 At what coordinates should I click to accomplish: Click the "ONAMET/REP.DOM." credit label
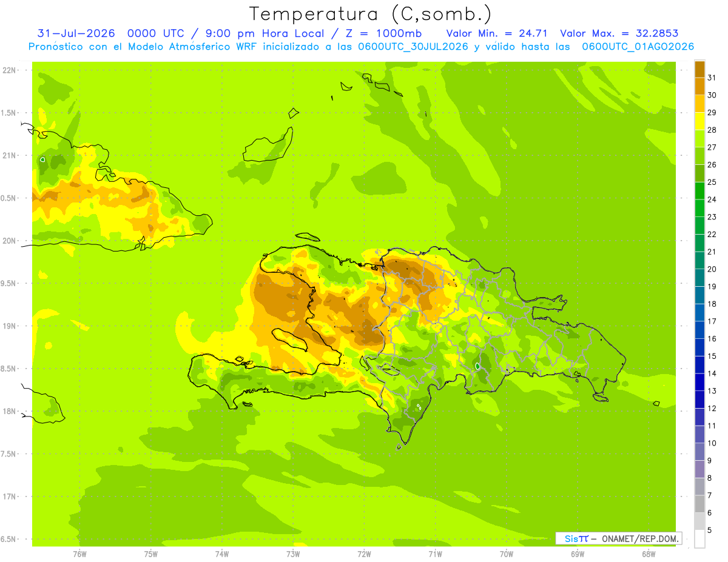tap(640, 538)
